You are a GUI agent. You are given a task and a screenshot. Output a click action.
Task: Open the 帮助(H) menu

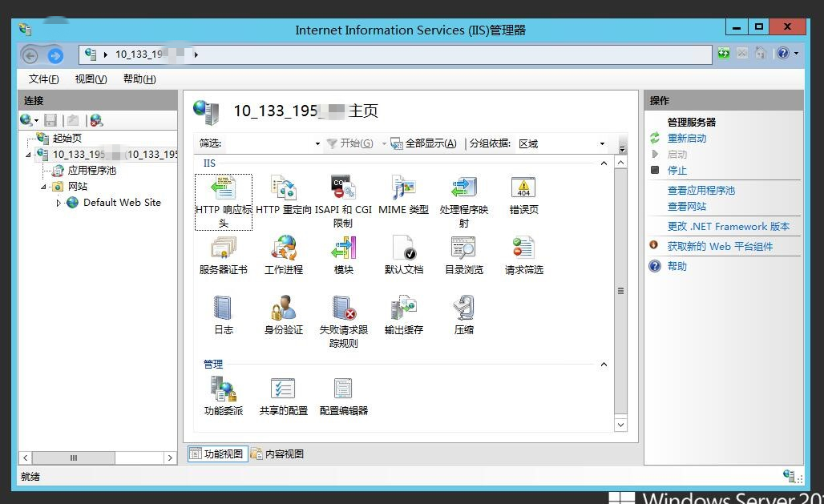pos(139,79)
